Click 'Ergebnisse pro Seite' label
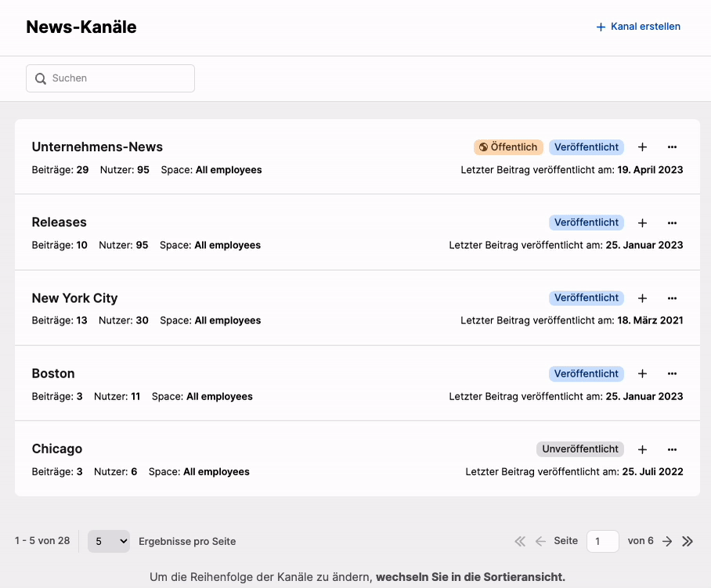 click(187, 541)
